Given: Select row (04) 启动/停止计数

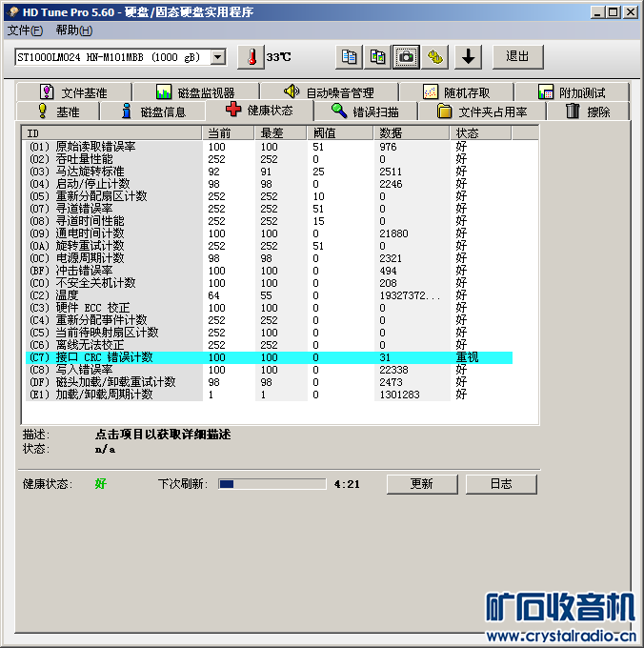Looking at the screenshot, I should click(270, 184).
